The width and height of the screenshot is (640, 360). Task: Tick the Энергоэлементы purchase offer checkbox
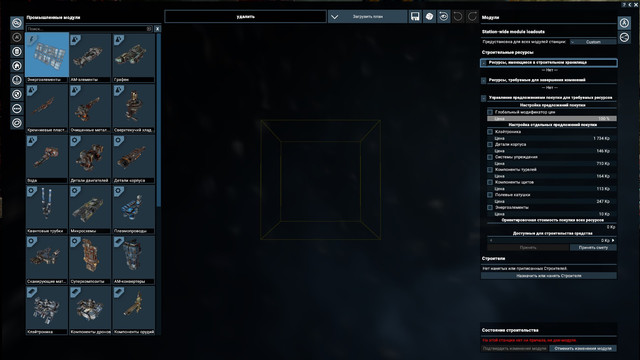[490, 208]
